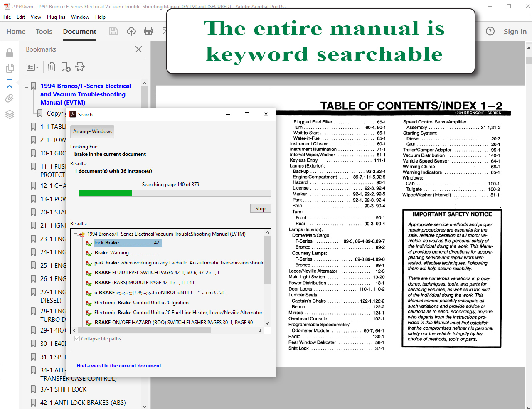532x409 pixels.
Task: Open the Help menu
Action: (x=100, y=17)
